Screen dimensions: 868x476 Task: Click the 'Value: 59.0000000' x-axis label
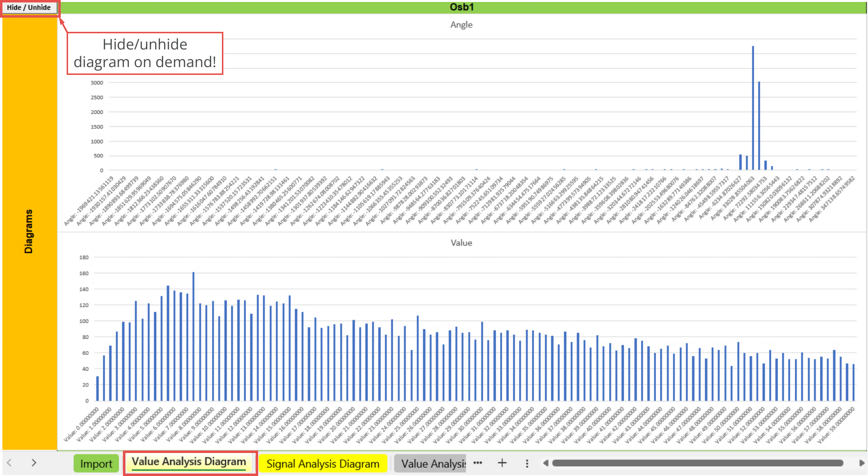(x=836, y=425)
